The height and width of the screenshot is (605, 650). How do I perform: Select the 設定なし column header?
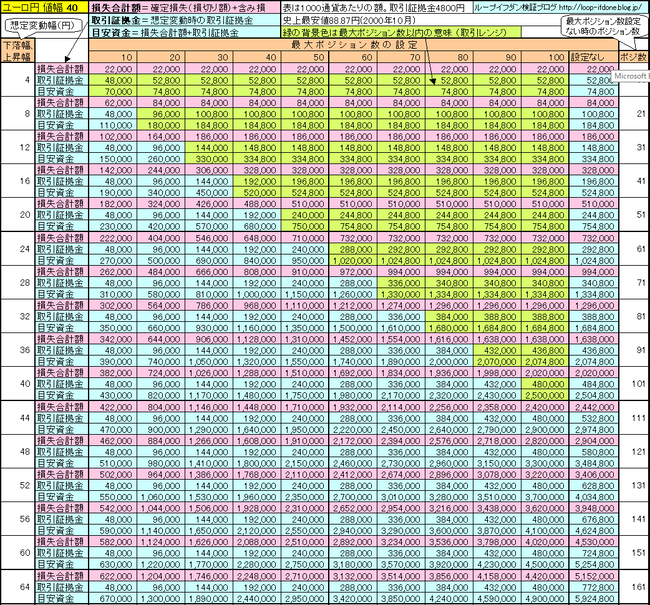594,57
